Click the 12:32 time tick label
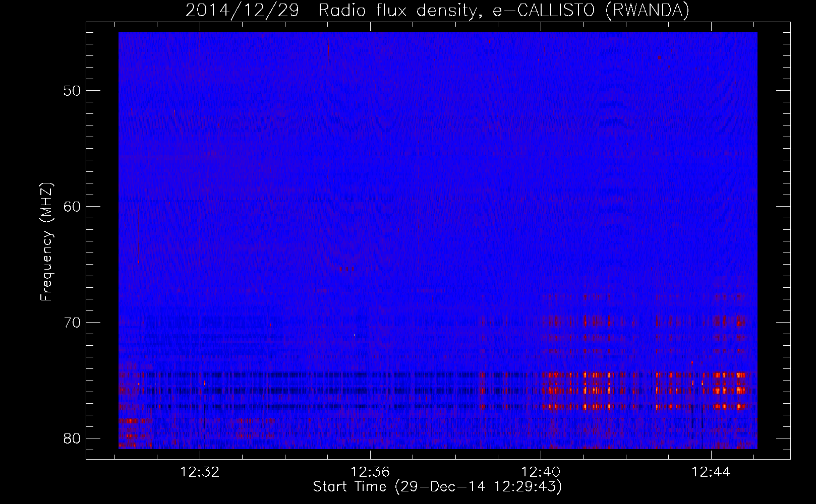This screenshot has height=504, width=816. coord(200,472)
